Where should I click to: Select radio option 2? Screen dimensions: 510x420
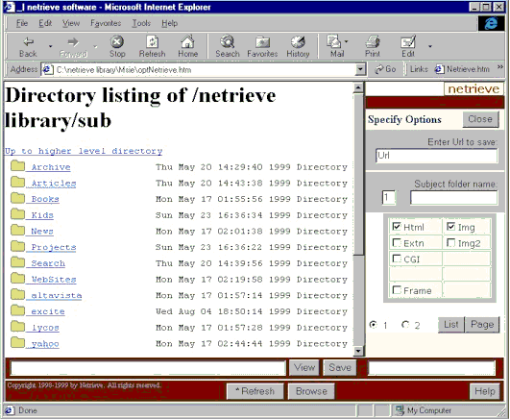[405, 324]
